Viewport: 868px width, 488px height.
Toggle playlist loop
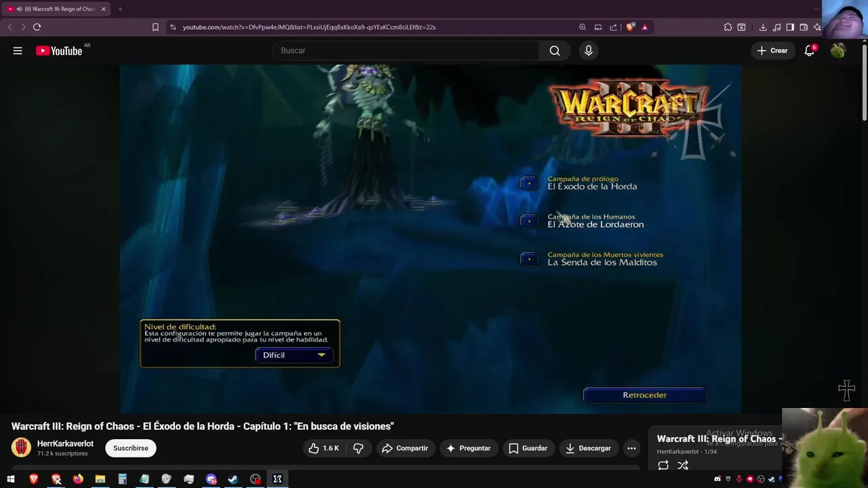tap(663, 465)
